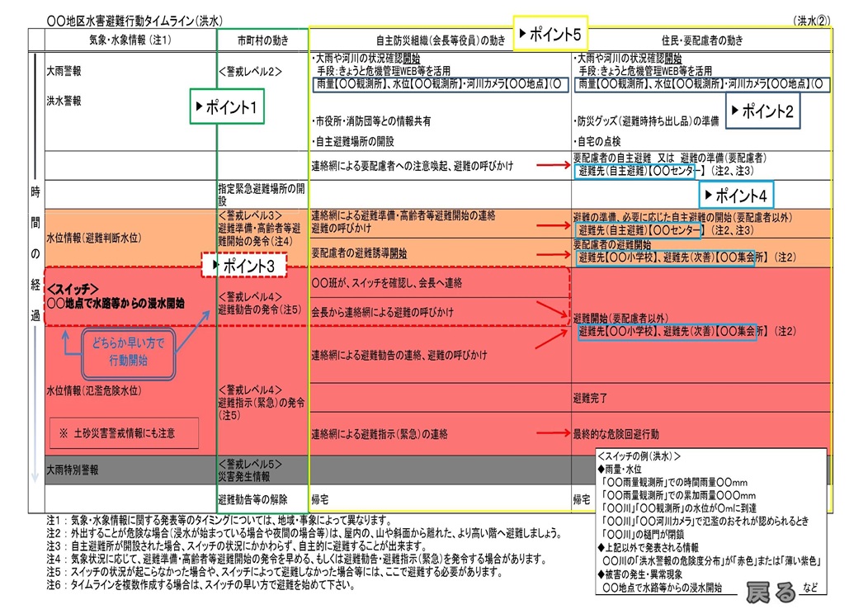Viewport: 868px width, 614px height.
Task: Select the 住民・要配慮者の動き header
Action: coord(701,40)
